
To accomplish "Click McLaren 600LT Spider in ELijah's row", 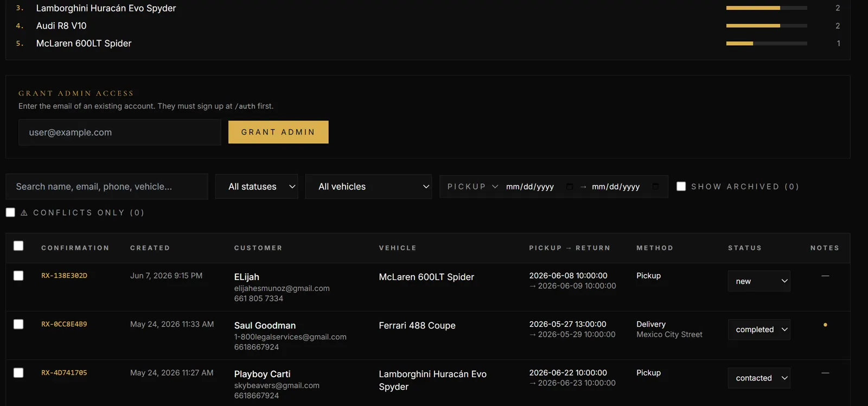I will (426, 277).
